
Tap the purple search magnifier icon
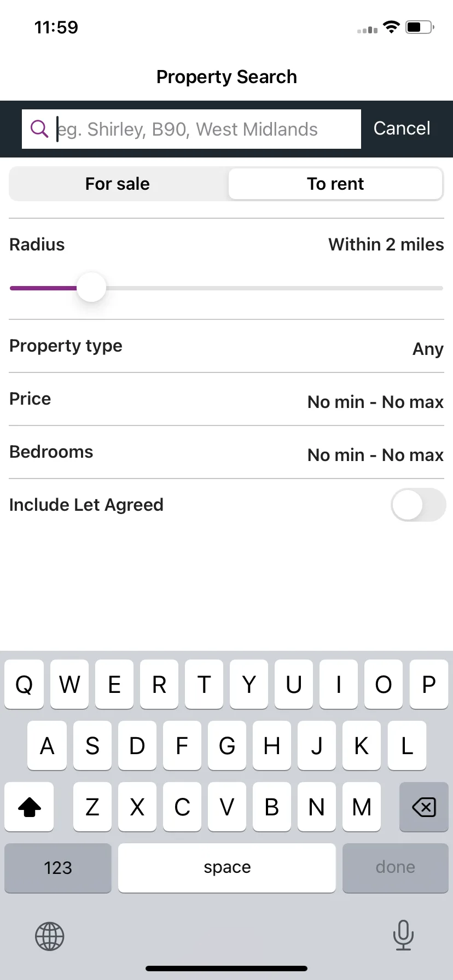click(x=39, y=129)
